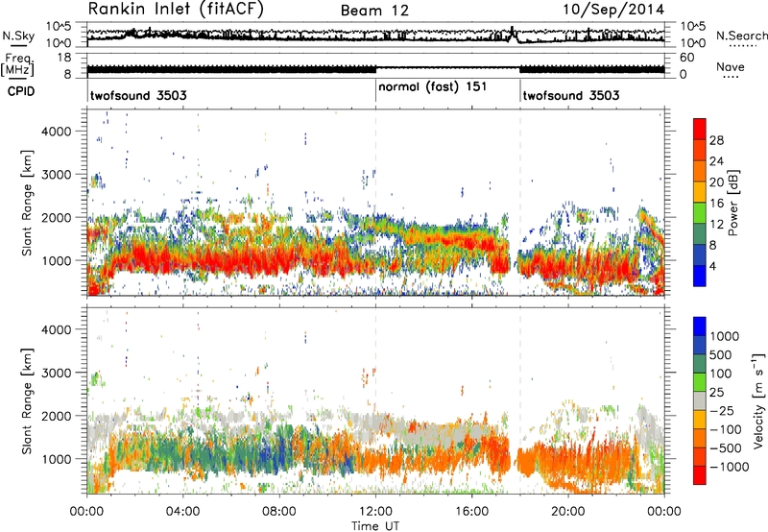Click the gray band of the Velocity color bar
This screenshot has height=532, width=768.
(x=700, y=400)
